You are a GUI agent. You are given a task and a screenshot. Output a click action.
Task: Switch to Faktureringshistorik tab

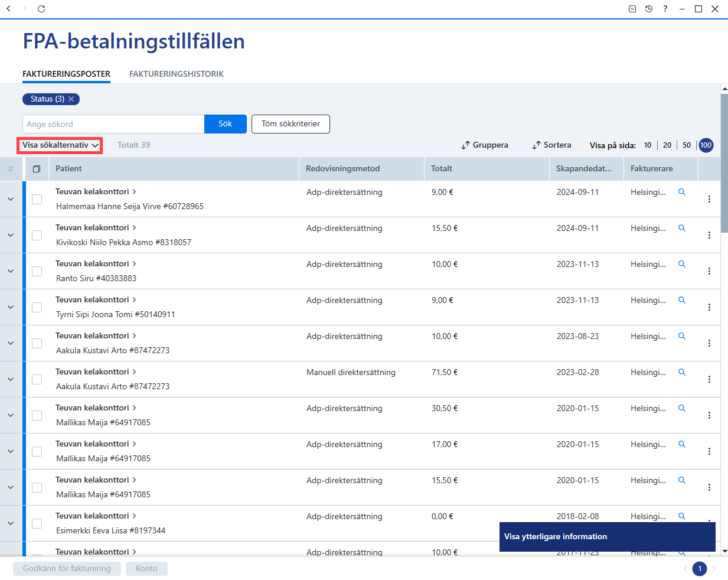(177, 74)
